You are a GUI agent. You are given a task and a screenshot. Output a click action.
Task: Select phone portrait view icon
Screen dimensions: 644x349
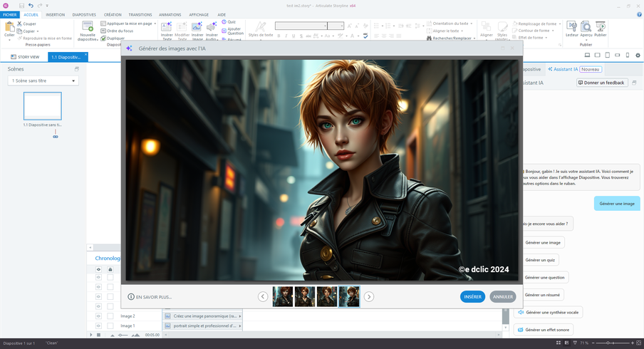(627, 55)
